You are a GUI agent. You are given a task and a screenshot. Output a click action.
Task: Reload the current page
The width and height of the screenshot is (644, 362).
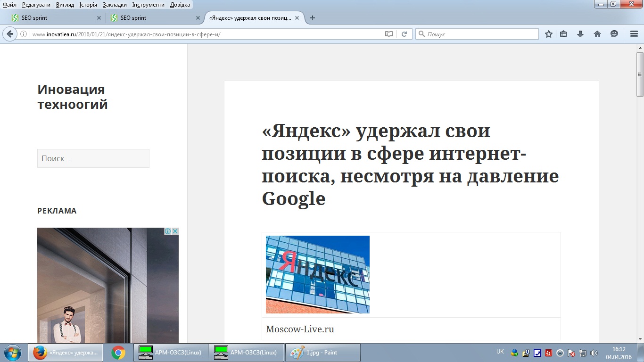404,34
